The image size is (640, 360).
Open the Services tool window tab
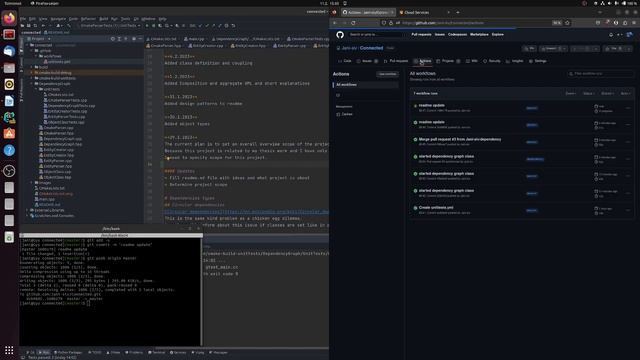click(x=178, y=352)
